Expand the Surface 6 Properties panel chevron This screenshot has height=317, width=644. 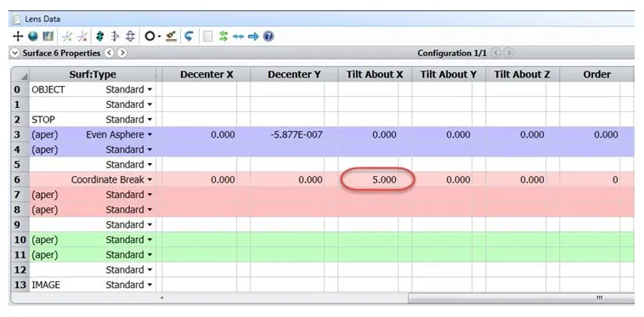point(14,53)
